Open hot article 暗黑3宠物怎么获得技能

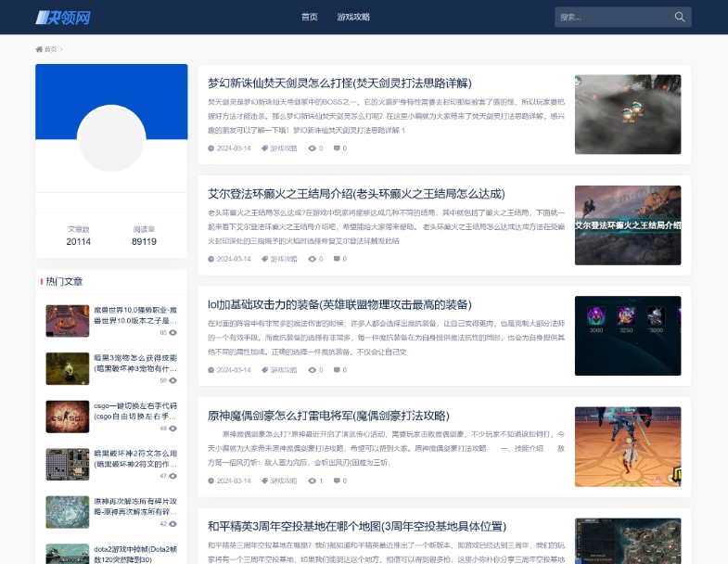(x=135, y=364)
